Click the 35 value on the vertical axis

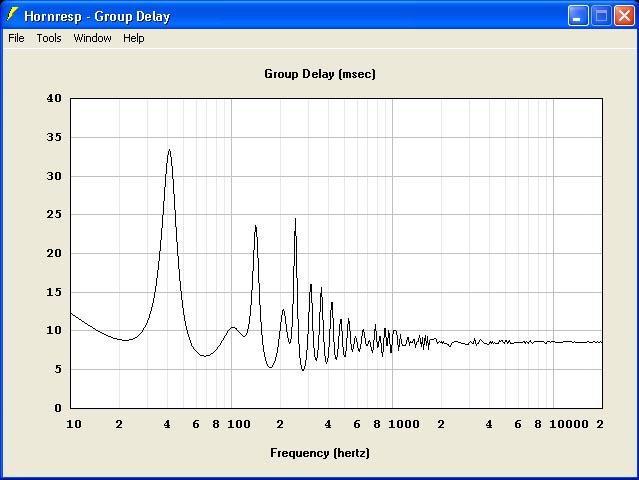(54, 137)
